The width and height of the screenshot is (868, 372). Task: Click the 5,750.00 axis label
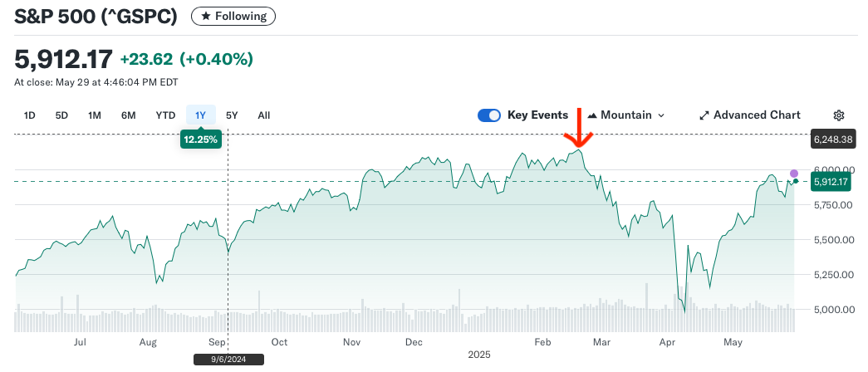click(833, 205)
